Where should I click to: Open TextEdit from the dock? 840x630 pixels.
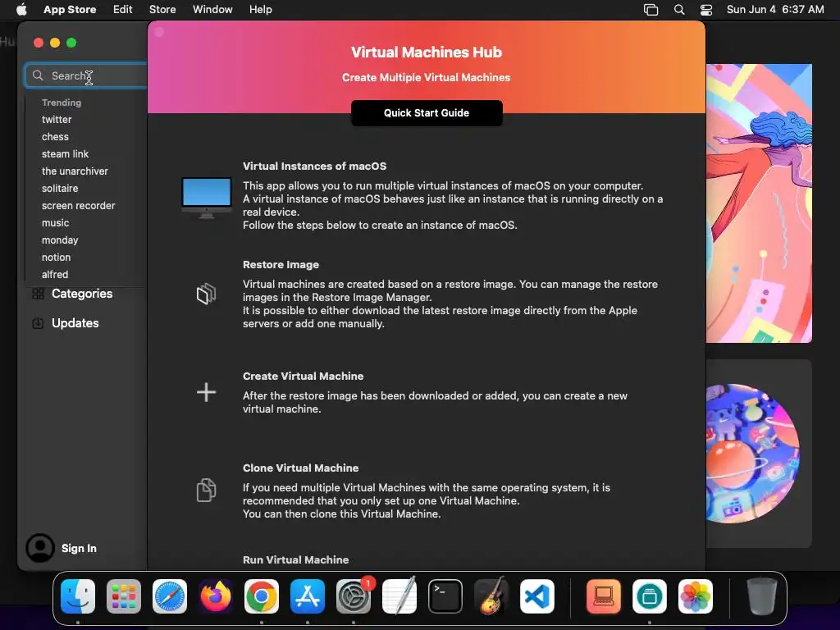click(399, 596)
